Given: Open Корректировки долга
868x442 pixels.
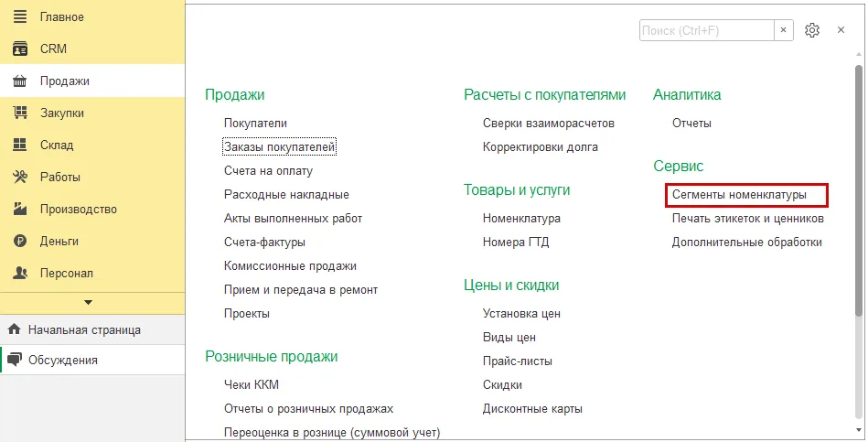Looking at the screenshot, I should pyautogui.click(x=541, y=146).
